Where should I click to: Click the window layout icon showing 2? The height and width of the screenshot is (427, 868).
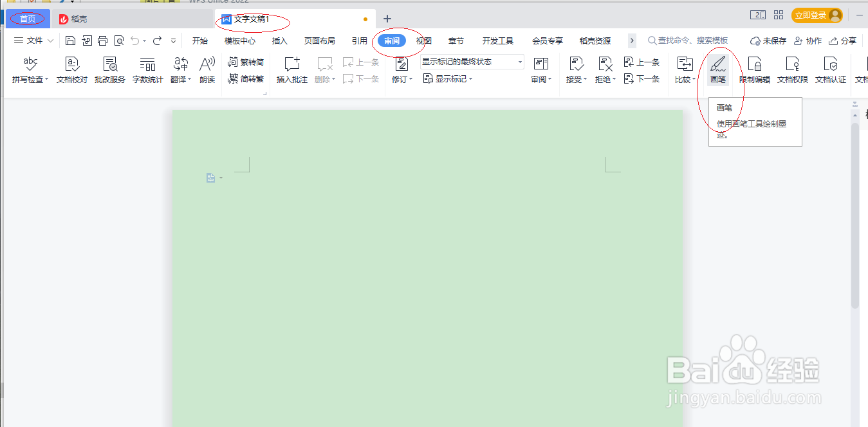point(758,15)
